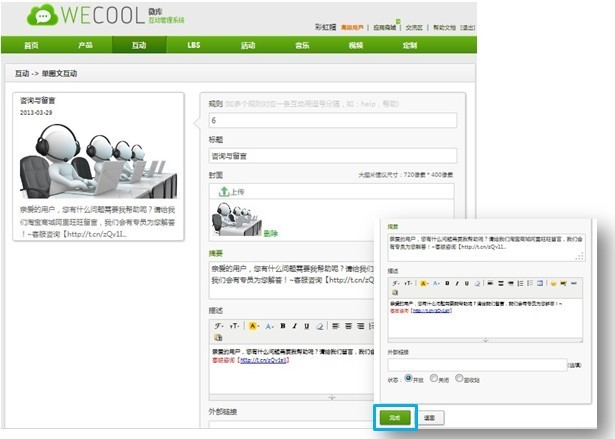This screenshot has width=615, height=439.
Task: Open highlight color picker in popup editor
Action: coord(424,283)
